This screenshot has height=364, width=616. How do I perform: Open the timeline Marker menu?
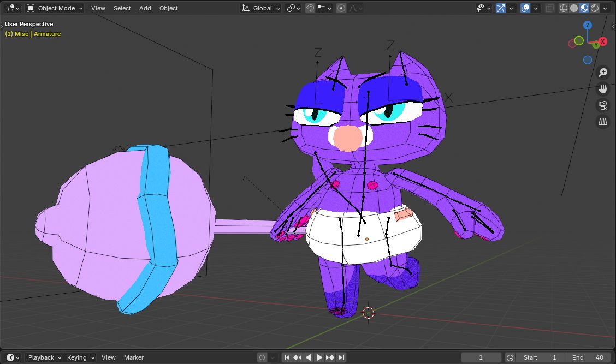134,357
